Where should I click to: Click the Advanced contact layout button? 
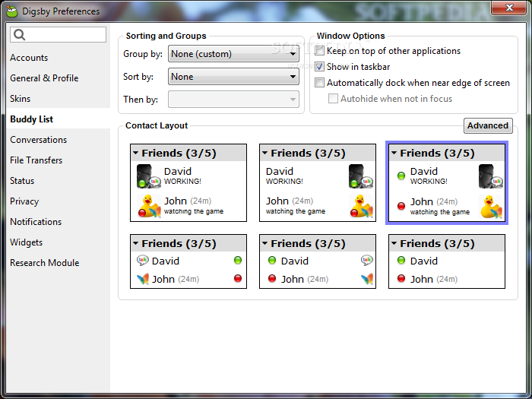pos(488,125)
